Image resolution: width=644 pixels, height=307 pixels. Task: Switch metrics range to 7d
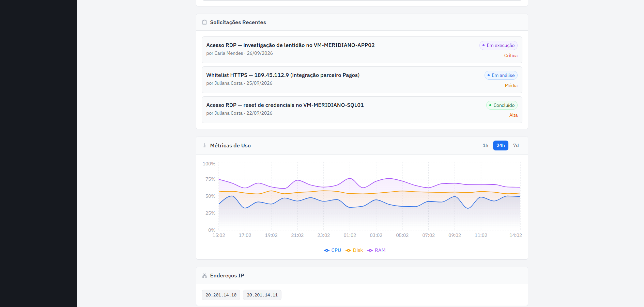click(x=516, y=145)
